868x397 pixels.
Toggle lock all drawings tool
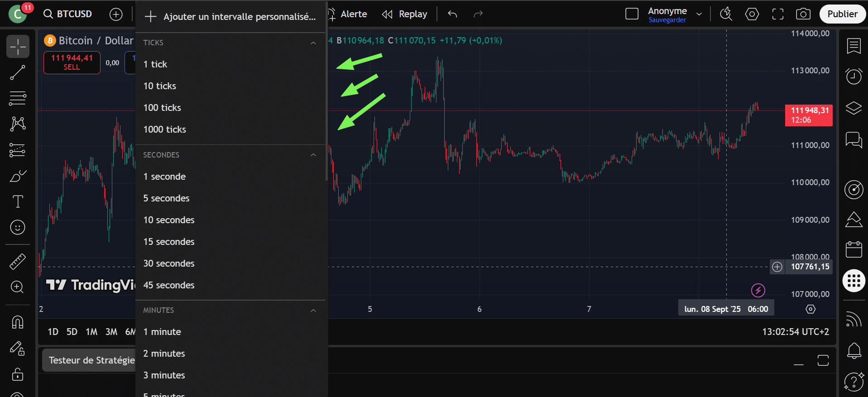coord(18,374)
